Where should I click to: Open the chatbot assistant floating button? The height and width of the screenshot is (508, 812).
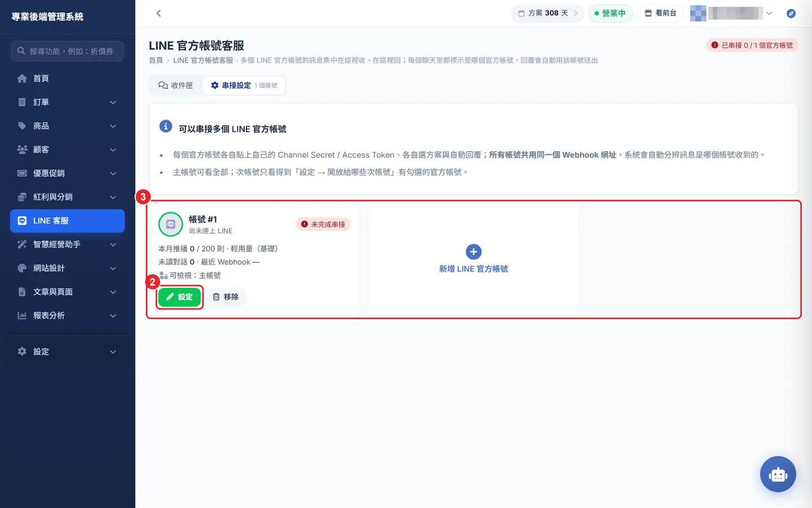click(x=778, y=474)
